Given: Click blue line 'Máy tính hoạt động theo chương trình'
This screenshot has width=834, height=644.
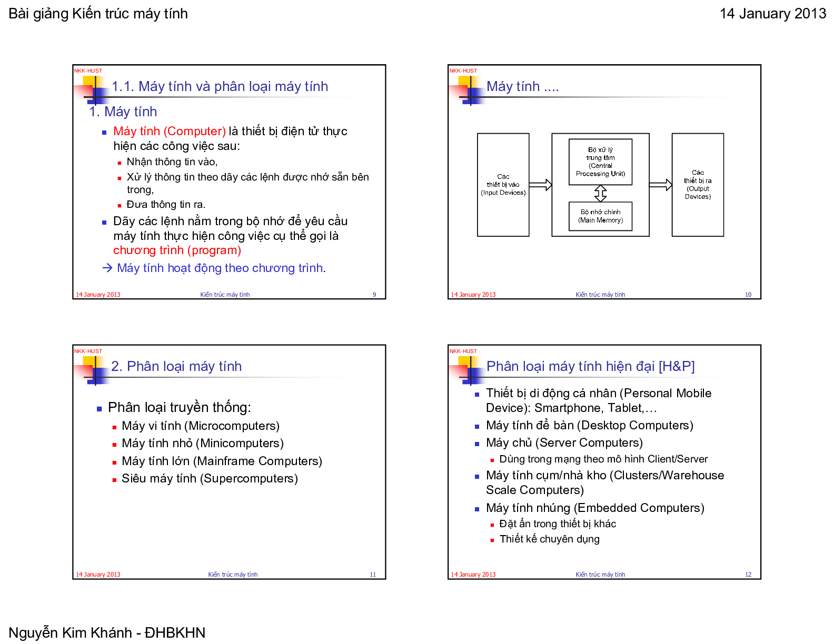Looking at the screenshot, I should (x=220, y=268).
